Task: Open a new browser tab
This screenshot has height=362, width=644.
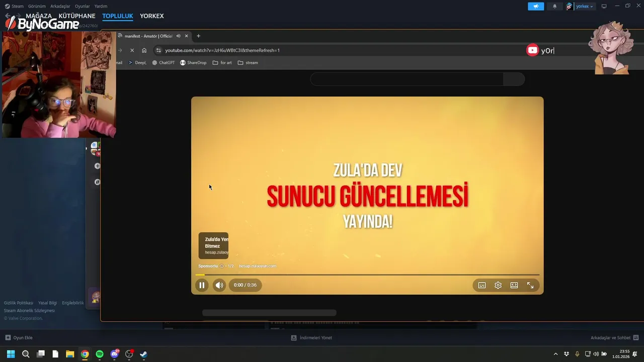Action: pyautogui.click(x=198, y=36)
